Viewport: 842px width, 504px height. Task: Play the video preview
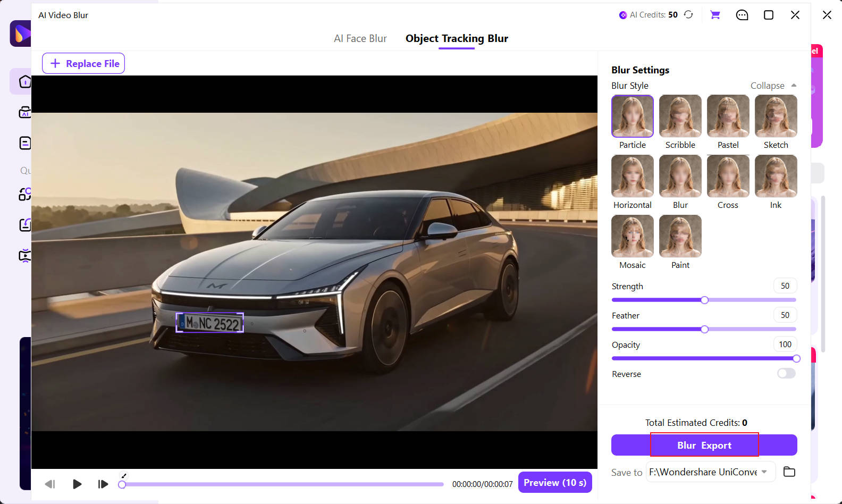pos(77,484)
